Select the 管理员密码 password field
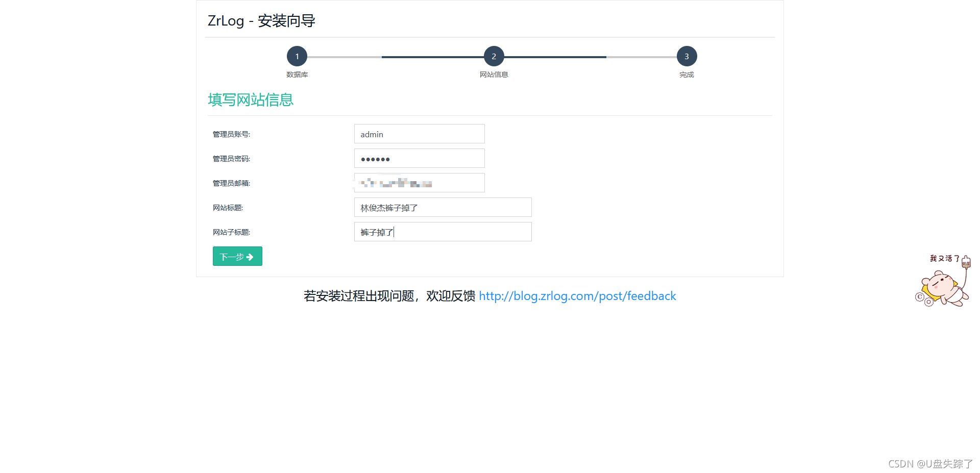Image resolution: width=980 pixels, height=473 pixels. pyautogui.click(x=419, y=158)
